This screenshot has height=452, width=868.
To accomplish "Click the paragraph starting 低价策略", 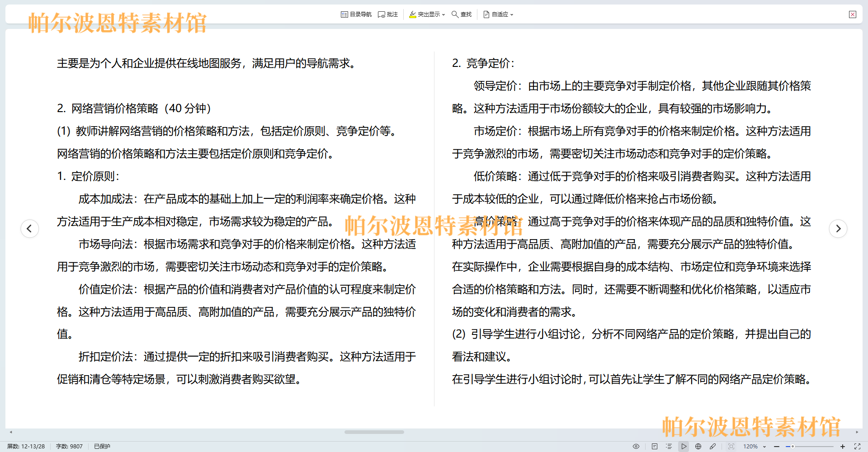I will pos(632,188).
